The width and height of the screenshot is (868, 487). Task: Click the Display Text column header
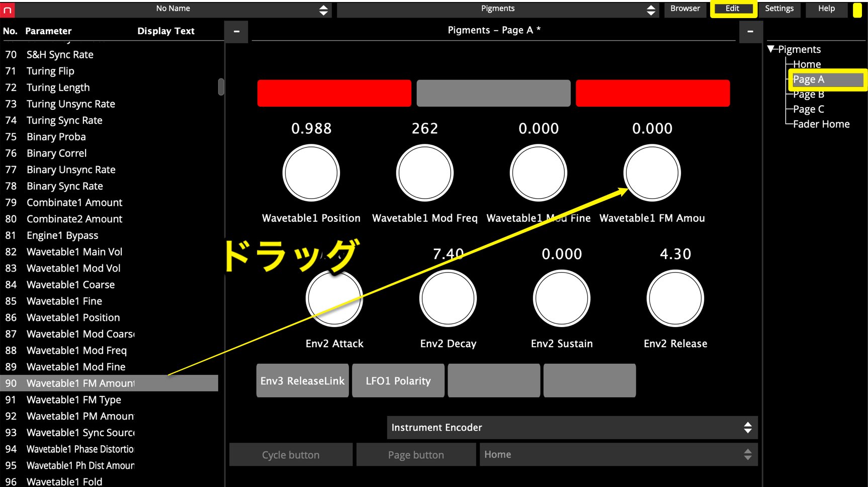tap(166, 31)
